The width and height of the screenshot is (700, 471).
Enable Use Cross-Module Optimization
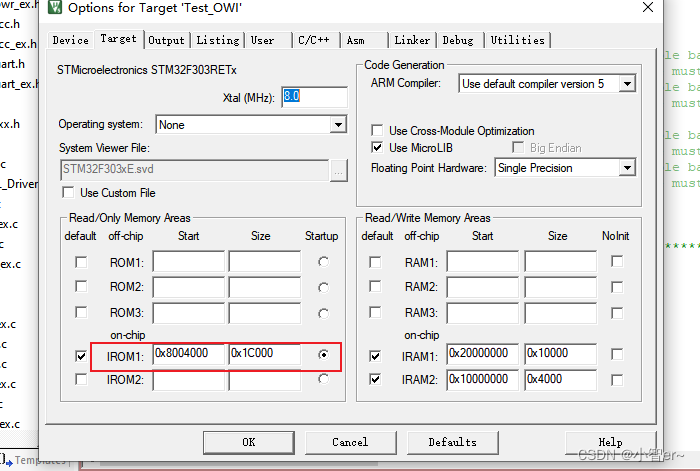click(377, 130)
